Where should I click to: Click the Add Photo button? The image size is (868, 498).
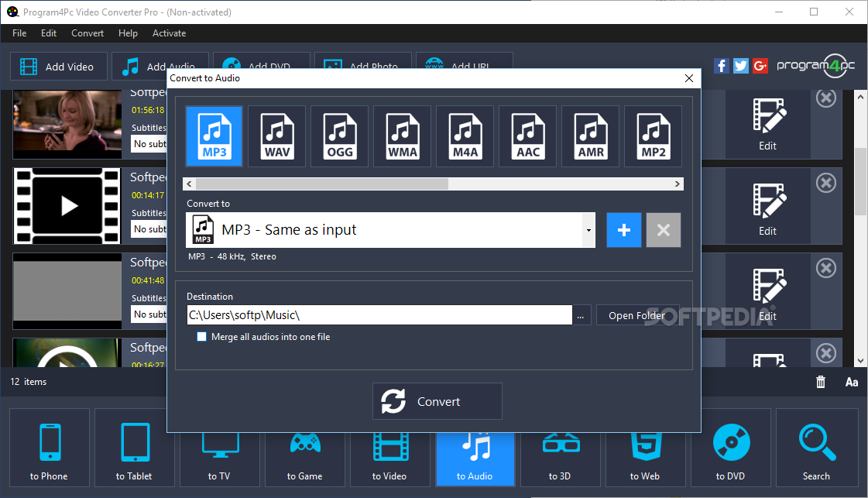click(362, 60)
